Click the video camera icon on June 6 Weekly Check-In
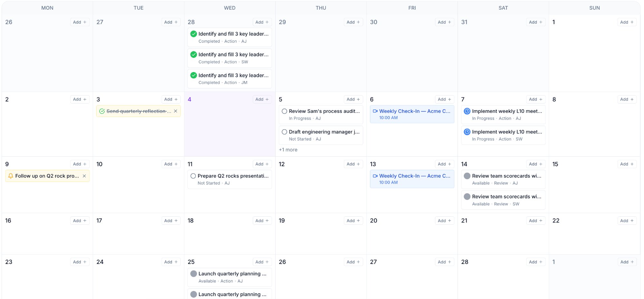The image size is (644, 299). 375,111
